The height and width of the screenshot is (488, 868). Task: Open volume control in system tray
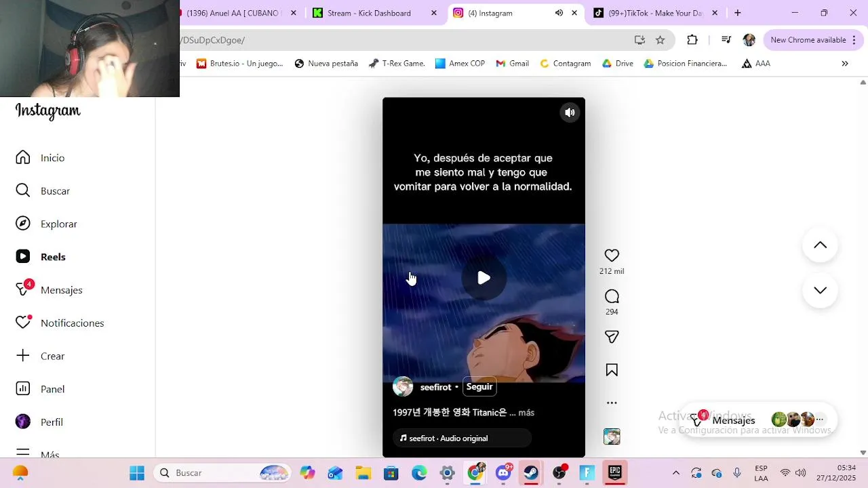click(x=800, y=473)
